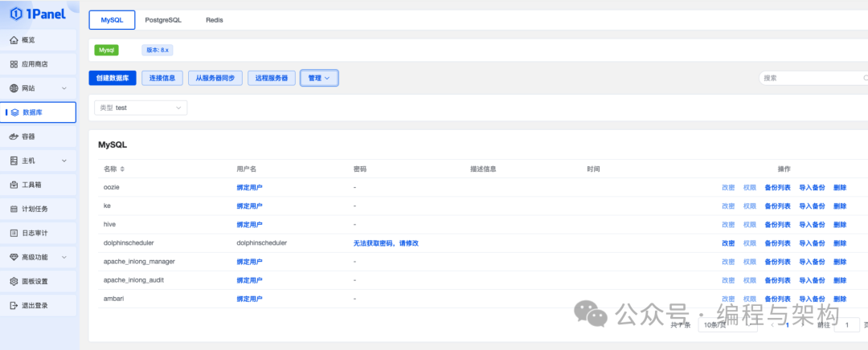Open the 管理 dropdown button
Viewport: 868px width, 350px height.
coord(319,78)
